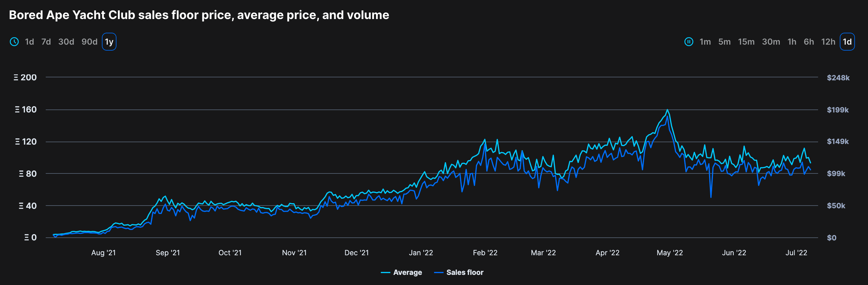Click the Ξ 200 axis label
Screen dimensions: 868x285
25,77
